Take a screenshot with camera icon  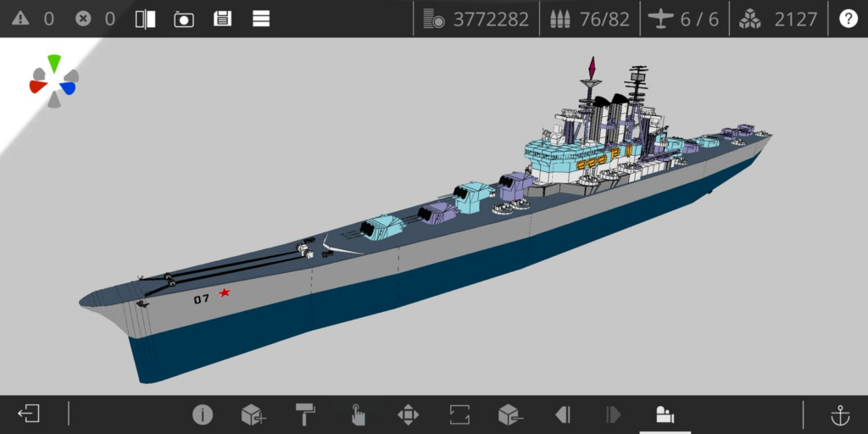(184, 19)
